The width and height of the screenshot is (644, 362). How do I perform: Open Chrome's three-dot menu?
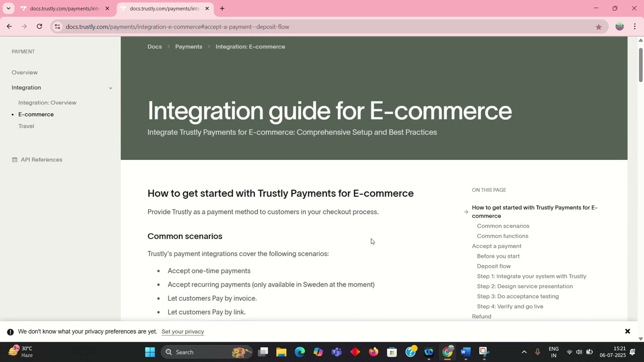click(634, 27)
